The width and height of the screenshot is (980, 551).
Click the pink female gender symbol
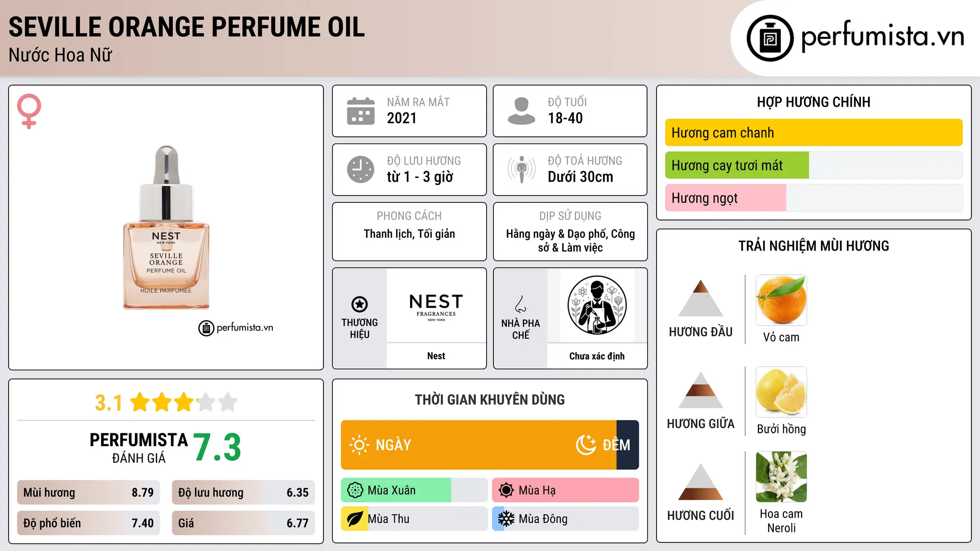click(29, 111)
